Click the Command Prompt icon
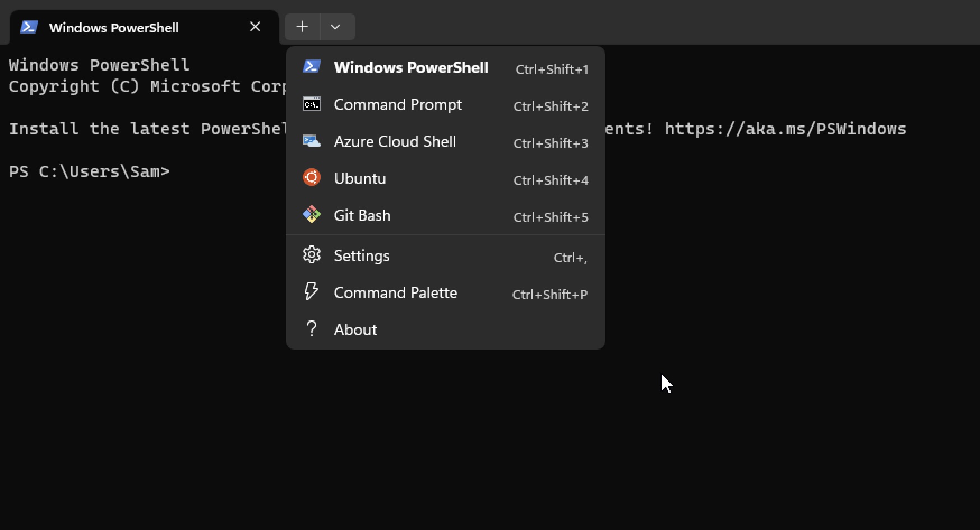 tap(312, 104)
